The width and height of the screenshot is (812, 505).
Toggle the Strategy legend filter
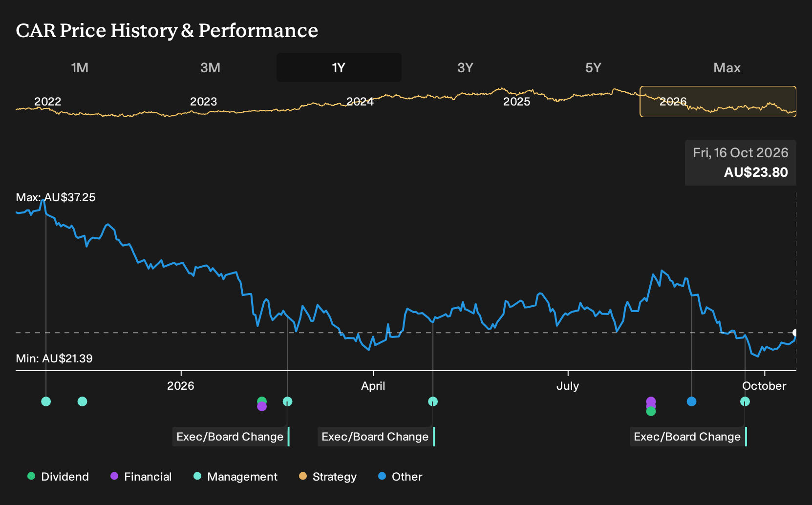[328, 477]
